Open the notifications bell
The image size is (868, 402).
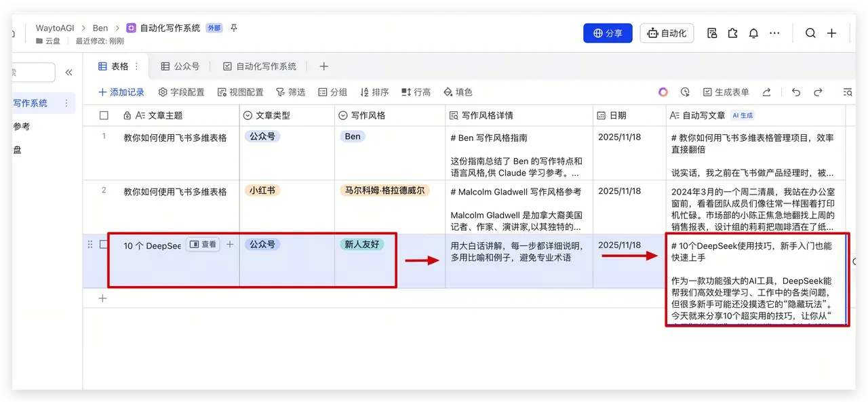tap(753, 33)
